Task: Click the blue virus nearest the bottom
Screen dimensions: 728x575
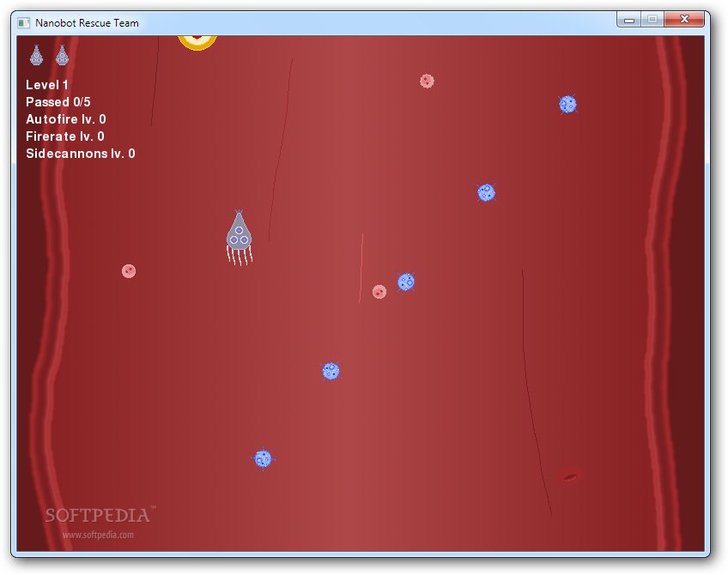Action: (x=264, y=458)
